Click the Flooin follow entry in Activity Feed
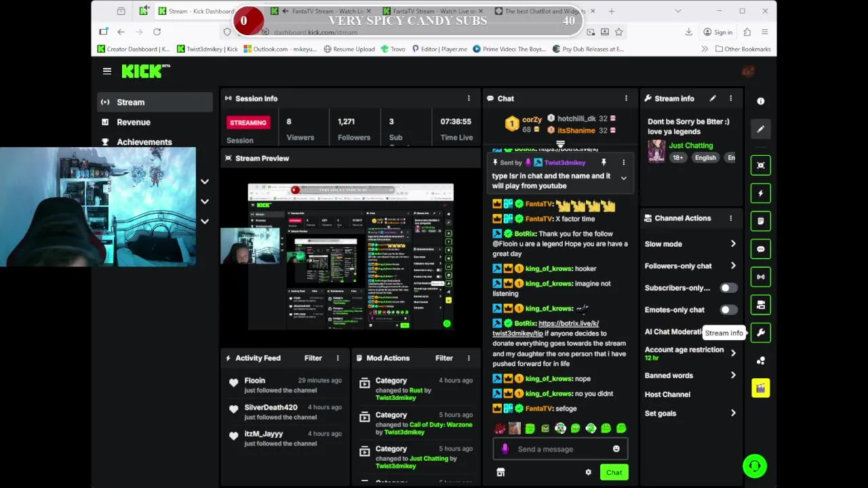 coord(285,385)
